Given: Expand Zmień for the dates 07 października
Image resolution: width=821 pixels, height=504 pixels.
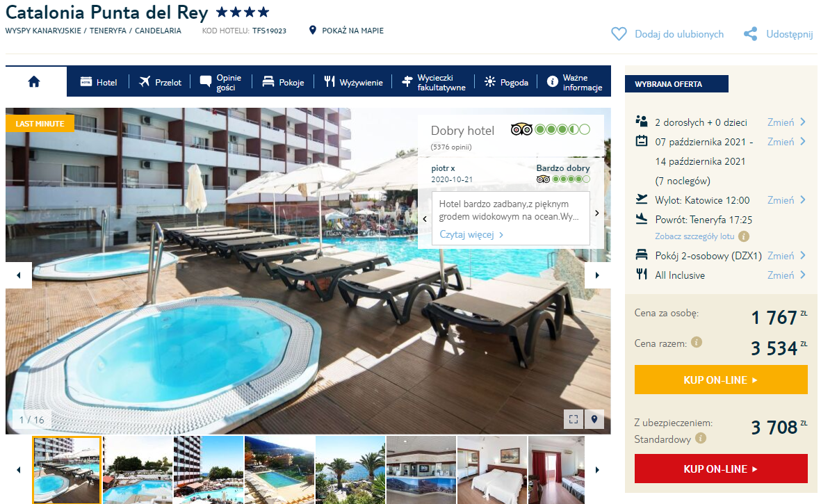Looking at the screenshot, I should tap(786, 142).
